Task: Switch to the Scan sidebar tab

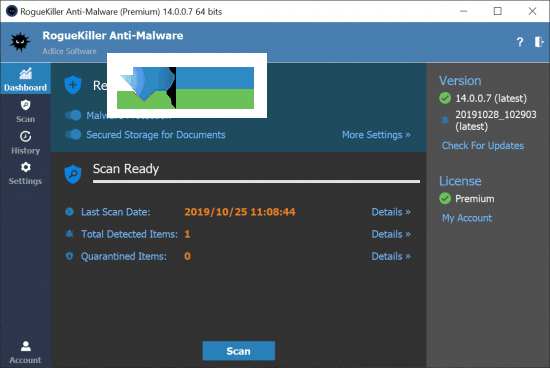Action: click(x=25, y=111)
